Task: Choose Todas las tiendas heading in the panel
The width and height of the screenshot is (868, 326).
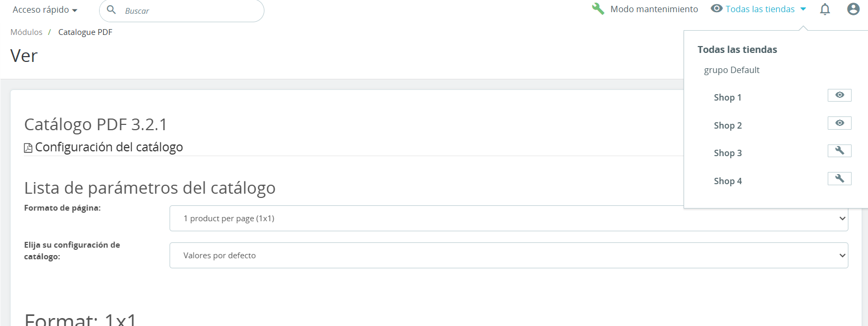Action: 737,50
